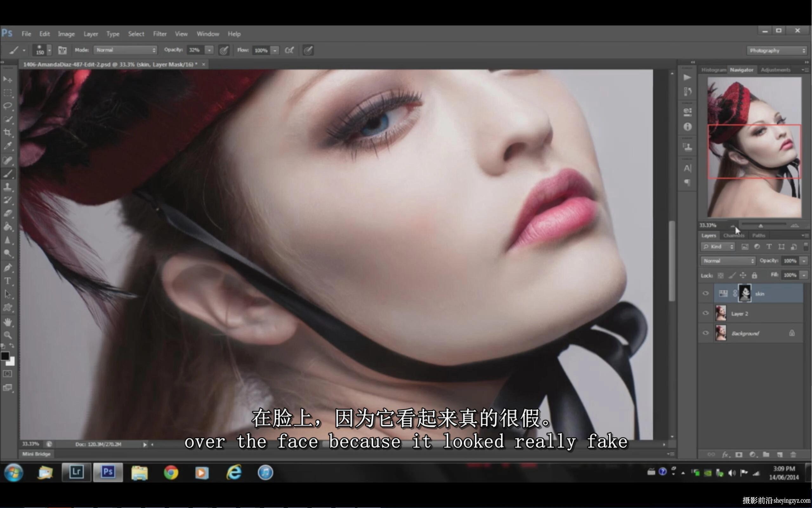Open Photography workspace dropdown
The image size is (812, 508).
(777, 50)
